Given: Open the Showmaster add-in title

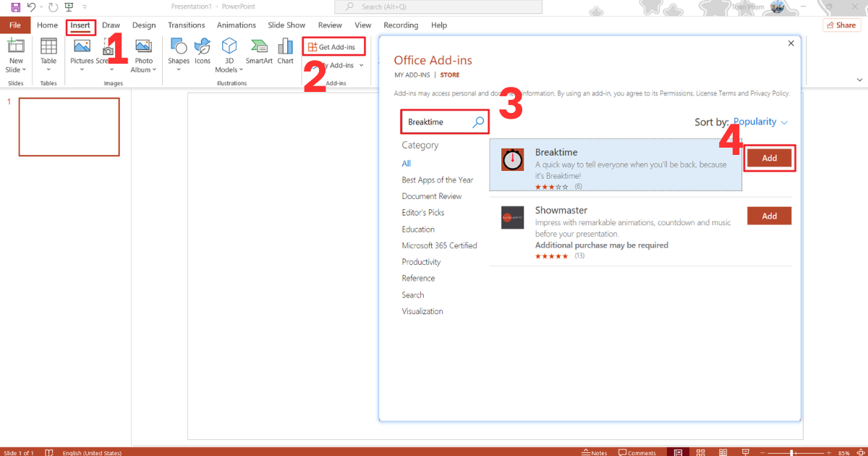Looking at the screenshot, I should (x=560, y=210).
